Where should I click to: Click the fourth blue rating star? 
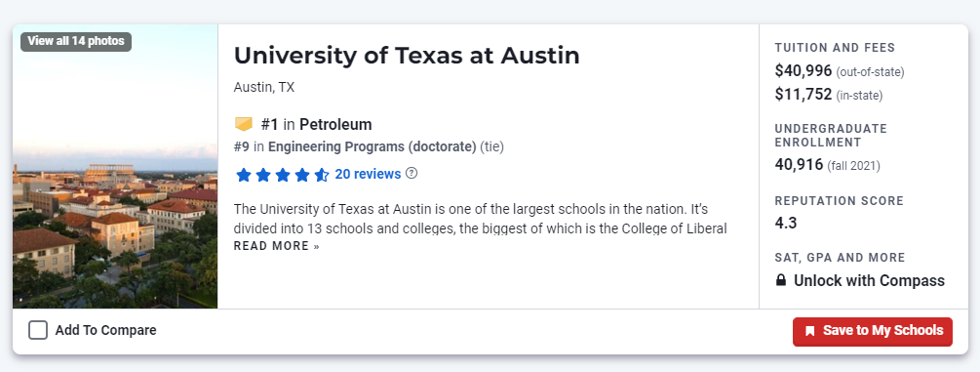(302, 175)
